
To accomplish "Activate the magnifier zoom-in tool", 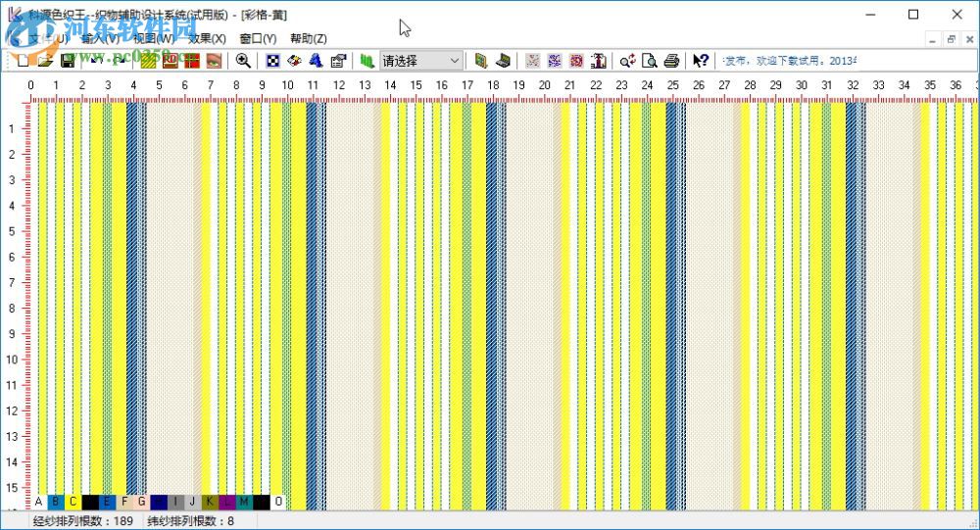I will [243, 61].
